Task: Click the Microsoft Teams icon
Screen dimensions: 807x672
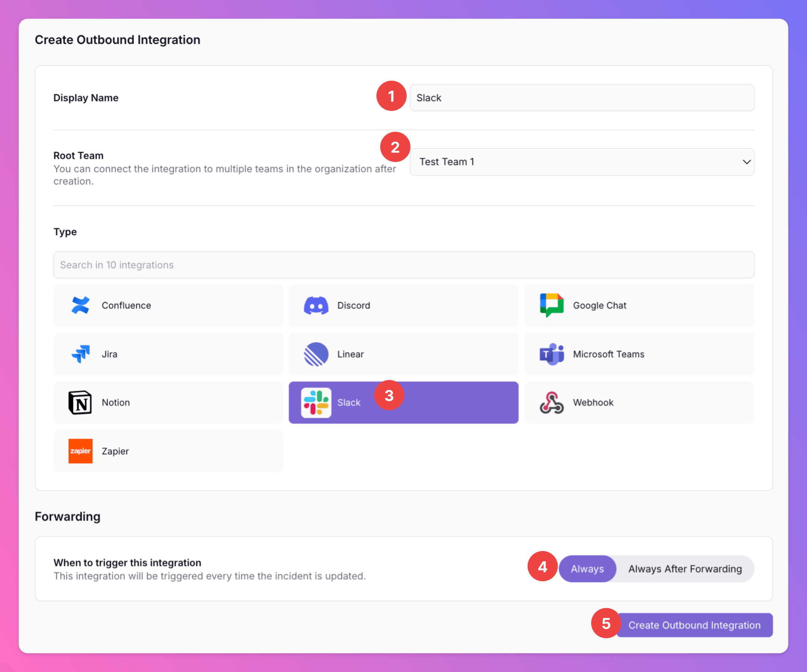Action: pos(551,354)
